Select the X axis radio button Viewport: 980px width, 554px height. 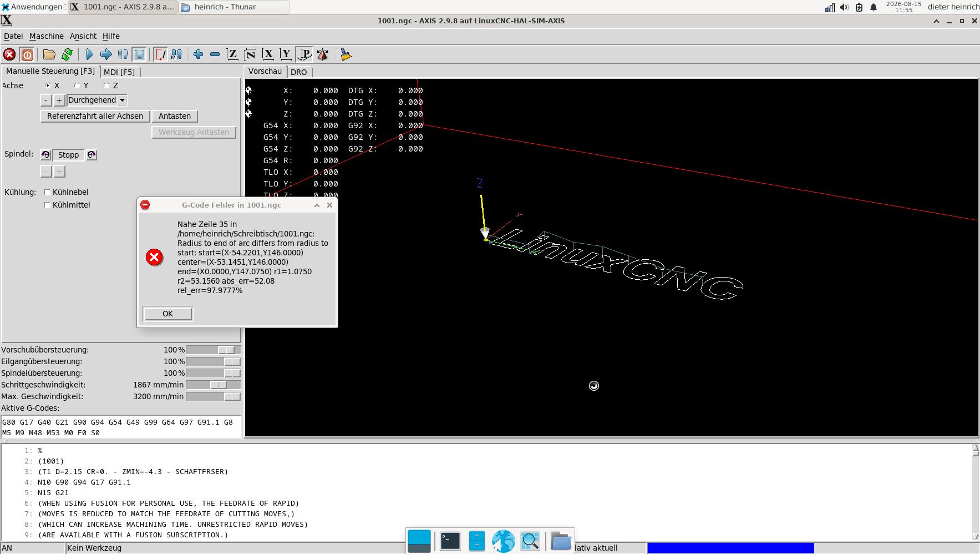[48, 85]
